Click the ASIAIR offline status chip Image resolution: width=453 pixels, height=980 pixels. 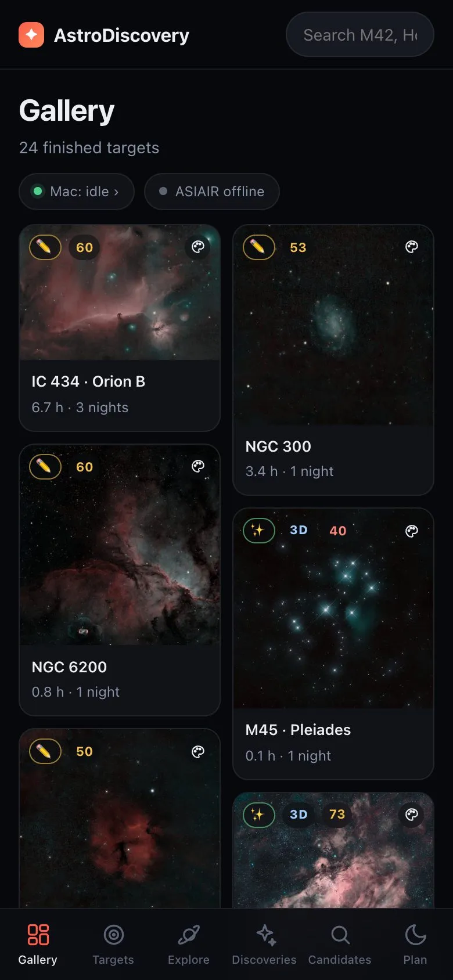(x=212, y=192)
